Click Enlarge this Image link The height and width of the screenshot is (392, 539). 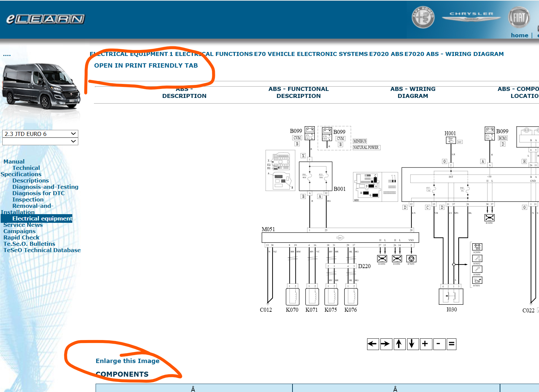point(128,361)
